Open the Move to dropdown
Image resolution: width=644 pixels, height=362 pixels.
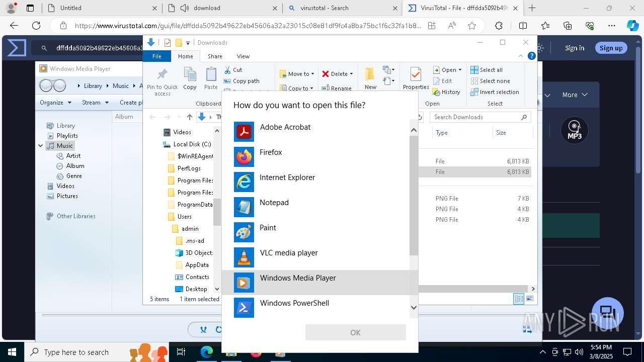pyautogui.click(x=297, y=74)
